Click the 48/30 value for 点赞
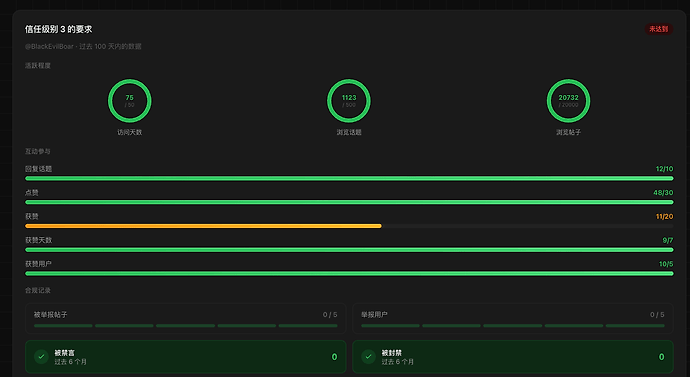The height and width of the screenshot is (377, 690). point(663,192)
